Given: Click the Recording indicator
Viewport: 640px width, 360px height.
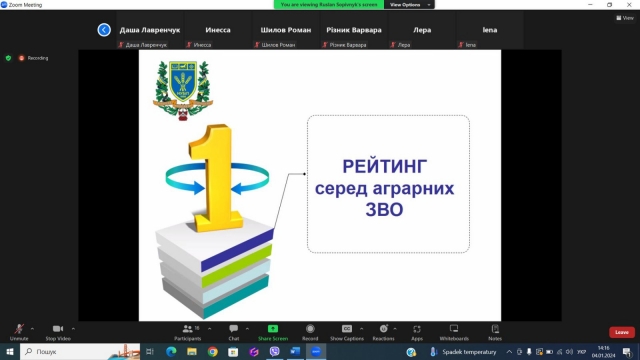Looking at the screenshot, I should coord(33,58).
